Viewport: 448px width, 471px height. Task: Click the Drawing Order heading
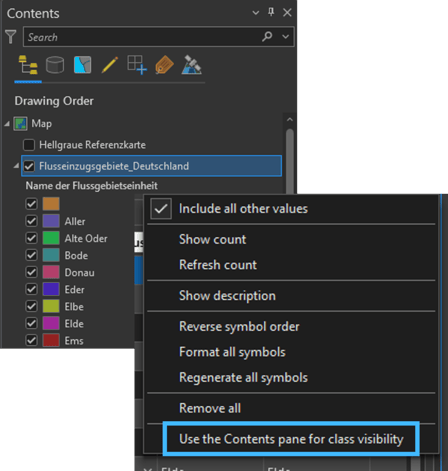point(54,101)
